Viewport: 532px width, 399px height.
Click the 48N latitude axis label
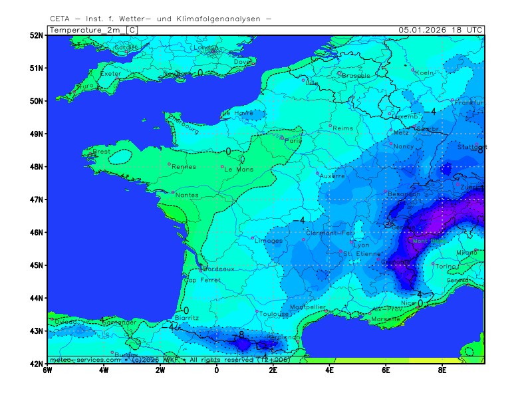click(37, 167)
